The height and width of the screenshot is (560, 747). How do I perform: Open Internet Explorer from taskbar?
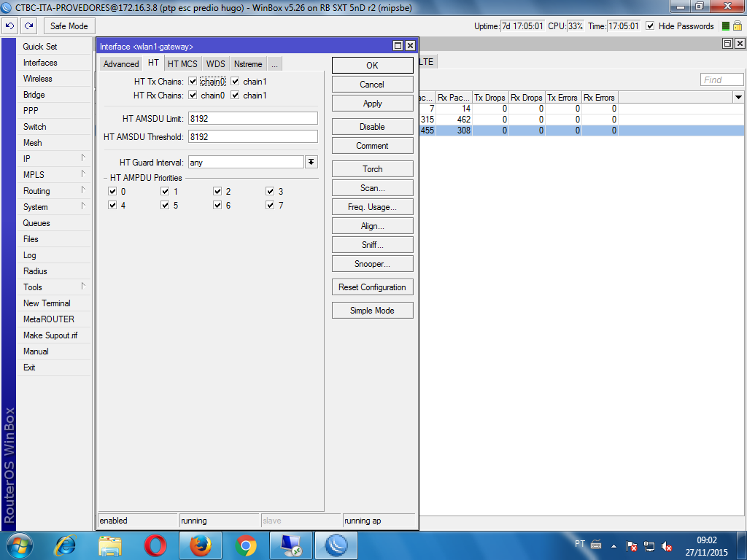65,545
